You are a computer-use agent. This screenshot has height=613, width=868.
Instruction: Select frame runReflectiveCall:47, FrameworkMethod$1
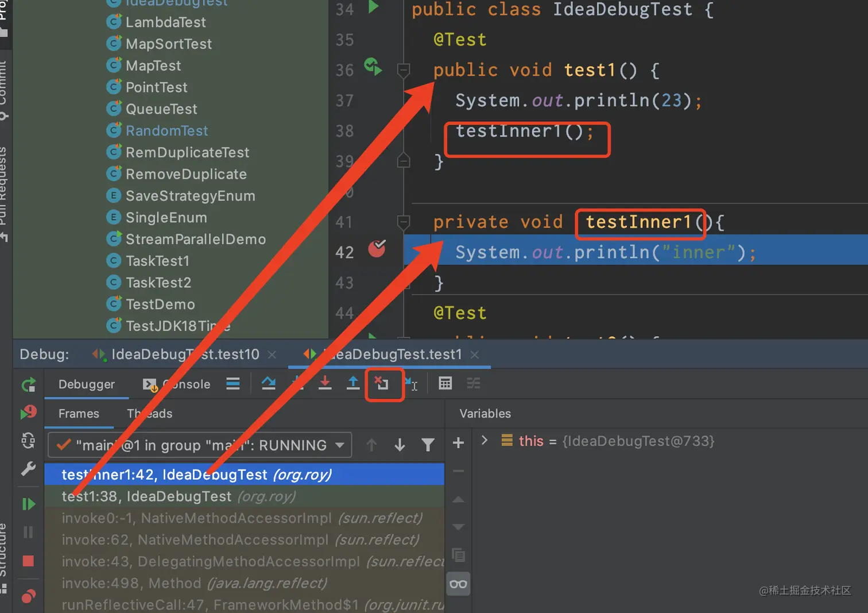pos(245,605)
